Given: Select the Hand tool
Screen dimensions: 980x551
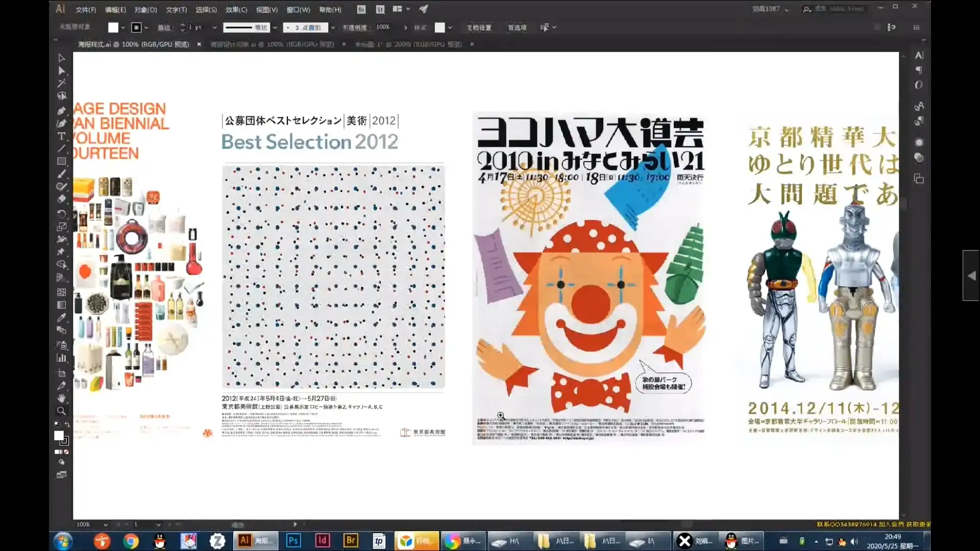Looking at the screenshot, I should pos(61,398).
